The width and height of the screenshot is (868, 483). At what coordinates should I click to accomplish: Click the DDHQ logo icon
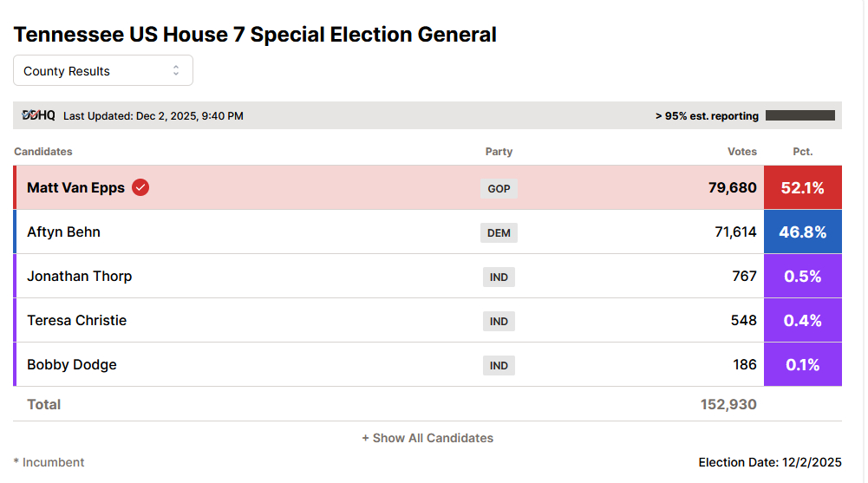coord(38,115)
